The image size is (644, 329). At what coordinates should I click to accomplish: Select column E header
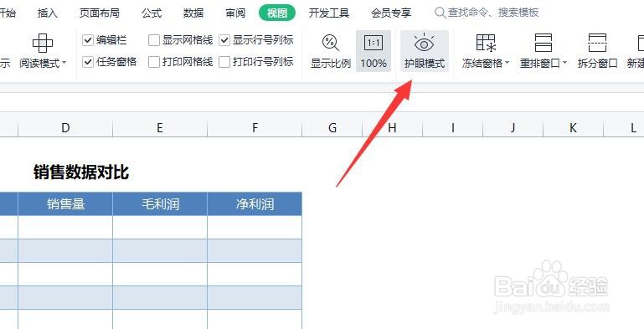coord(160,128)
